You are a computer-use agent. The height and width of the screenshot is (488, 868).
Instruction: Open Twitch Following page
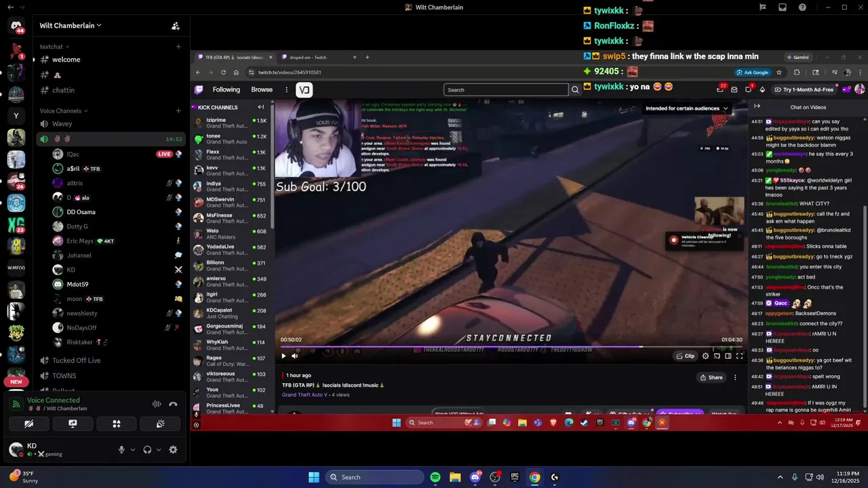click(x=226, y=89)
